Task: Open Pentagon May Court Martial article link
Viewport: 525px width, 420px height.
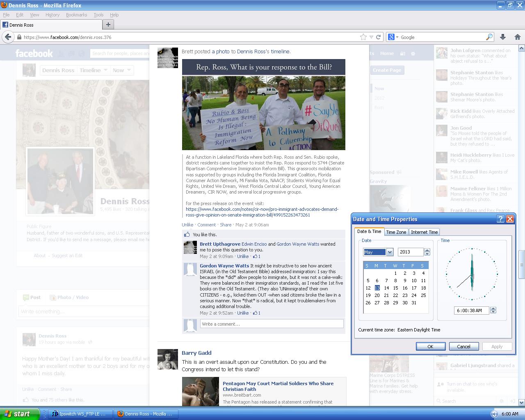Action: pos(278,386)
